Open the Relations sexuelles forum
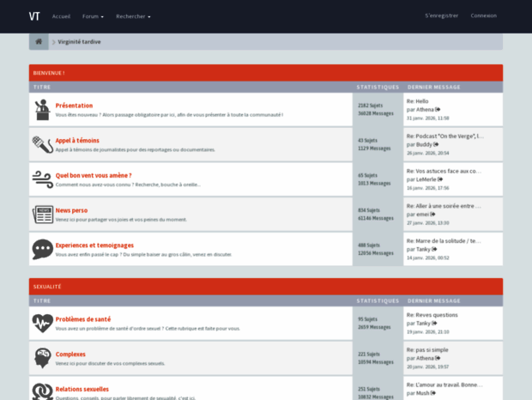The width and height of the screenshot is (532, 400). tap(82, 389)
